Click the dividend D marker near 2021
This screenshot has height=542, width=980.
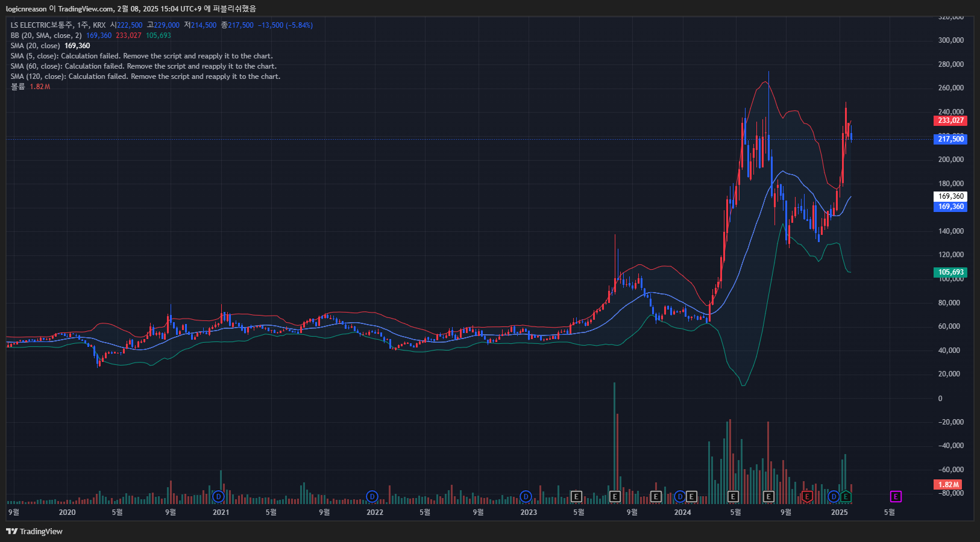(219, 497)
